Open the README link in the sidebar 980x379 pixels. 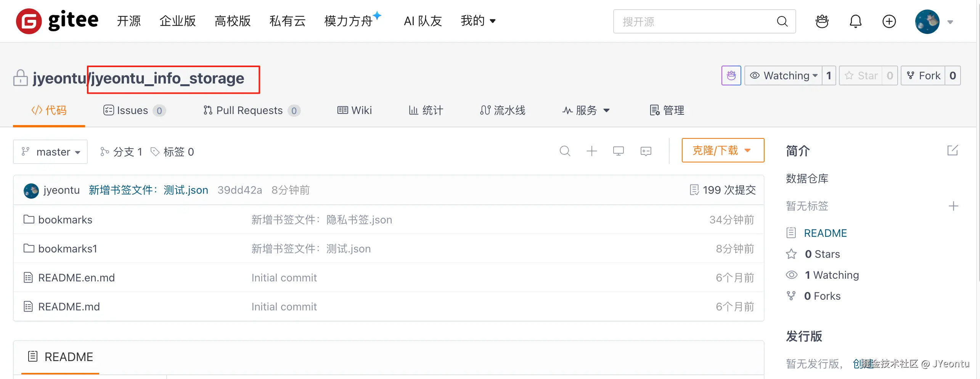pyautogui.click(x=825, y=233)
